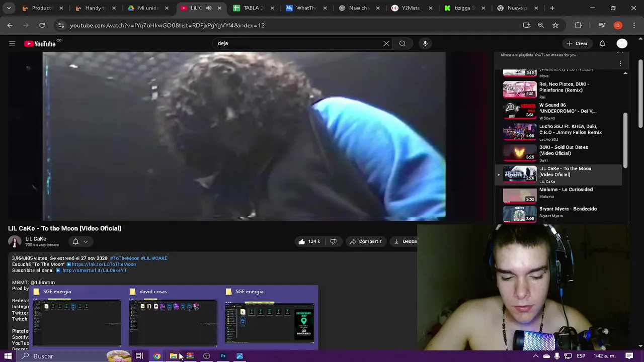Switch to the 'TABLA D' sheets tab
The width and height of the screenshot is (644, 362).
pos(254,8)
